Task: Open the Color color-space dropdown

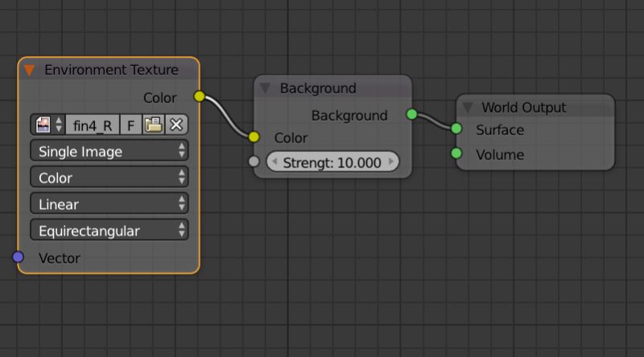Action: [109, 177]
